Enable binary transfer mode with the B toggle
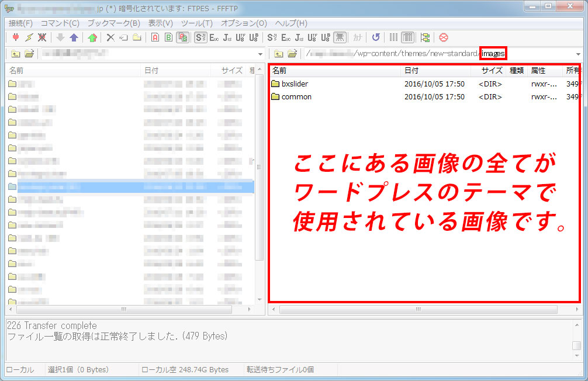 coord(168,38)
